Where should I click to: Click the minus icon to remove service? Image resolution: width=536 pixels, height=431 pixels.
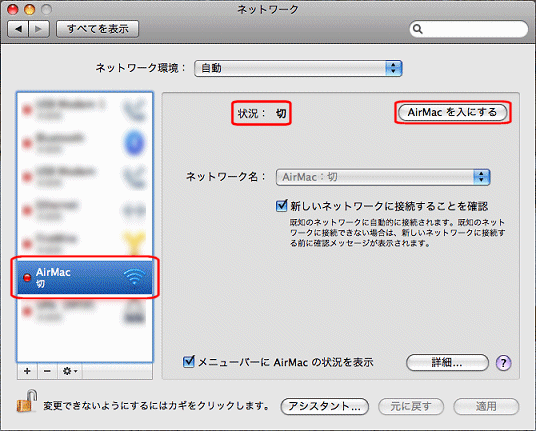[x=48, y=371]
